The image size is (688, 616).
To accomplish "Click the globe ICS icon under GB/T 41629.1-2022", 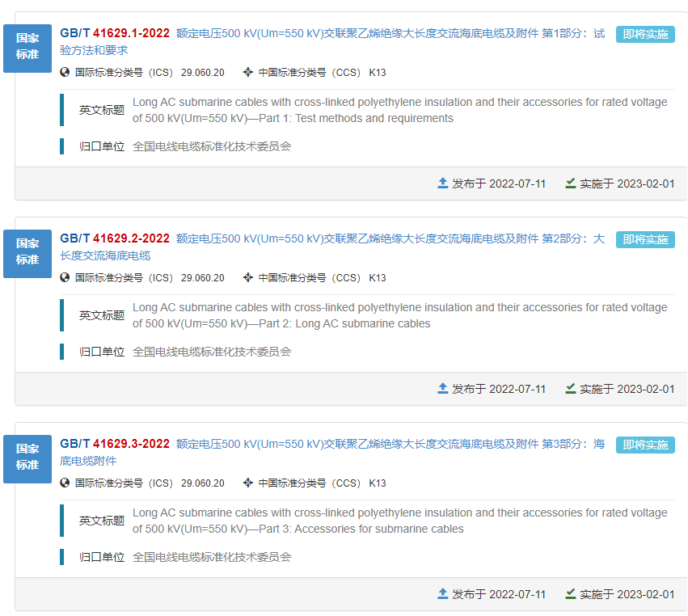I will (65, 72).
